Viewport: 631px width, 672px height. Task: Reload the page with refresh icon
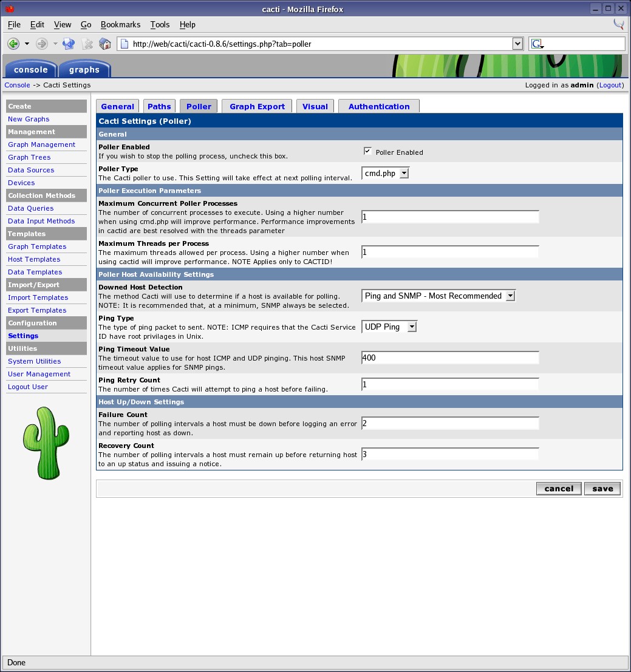tap(69, 44)
